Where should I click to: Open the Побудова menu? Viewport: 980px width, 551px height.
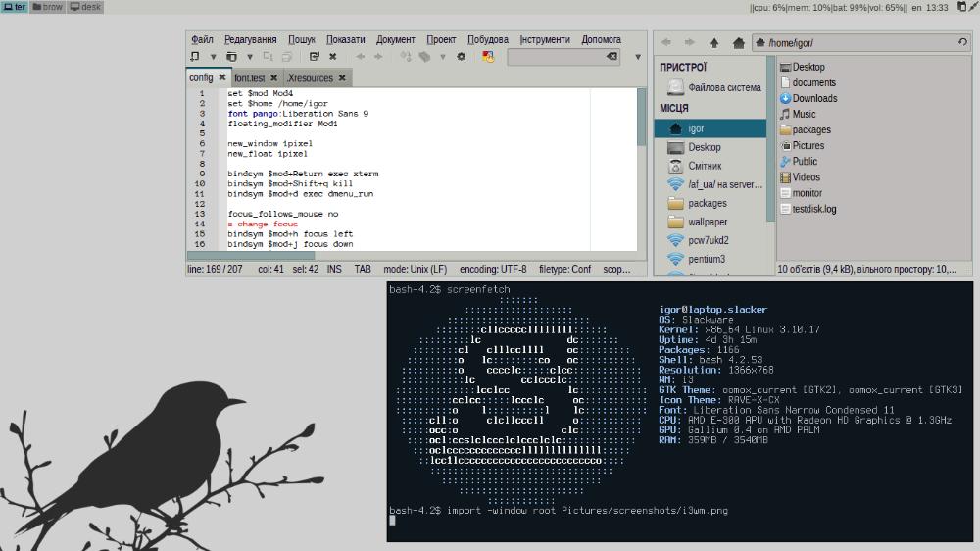click(487, 39)
